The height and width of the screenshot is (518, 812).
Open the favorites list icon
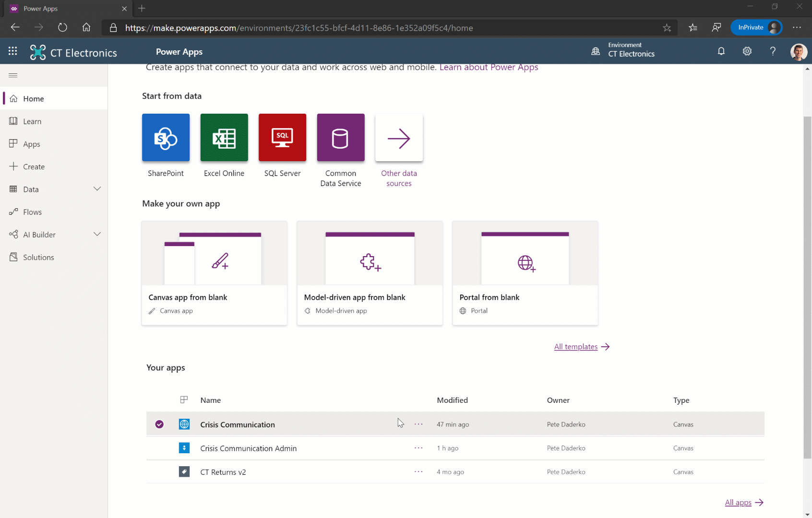coord(693,27)
